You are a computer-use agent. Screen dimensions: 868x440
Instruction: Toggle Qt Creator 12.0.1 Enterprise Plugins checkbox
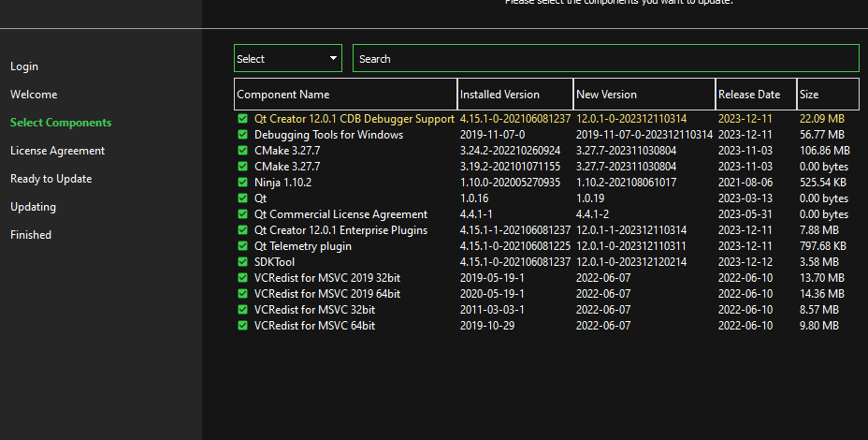[242, 230]
